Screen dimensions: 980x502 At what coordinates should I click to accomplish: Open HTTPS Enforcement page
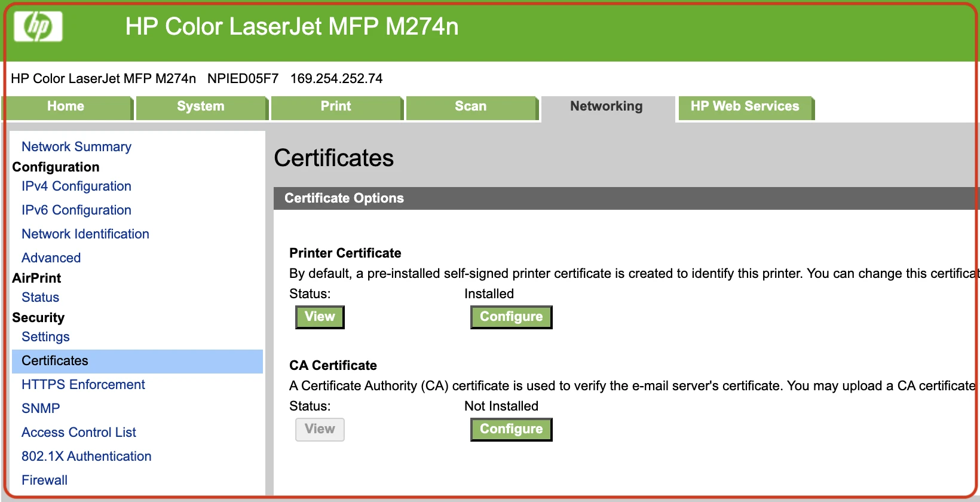[83, 385]
